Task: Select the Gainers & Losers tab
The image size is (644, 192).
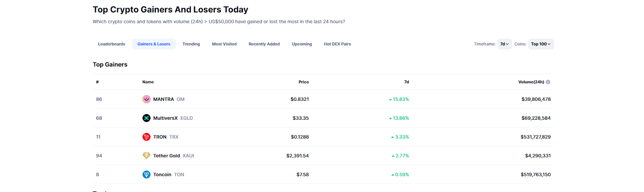Action: point(154,44)
